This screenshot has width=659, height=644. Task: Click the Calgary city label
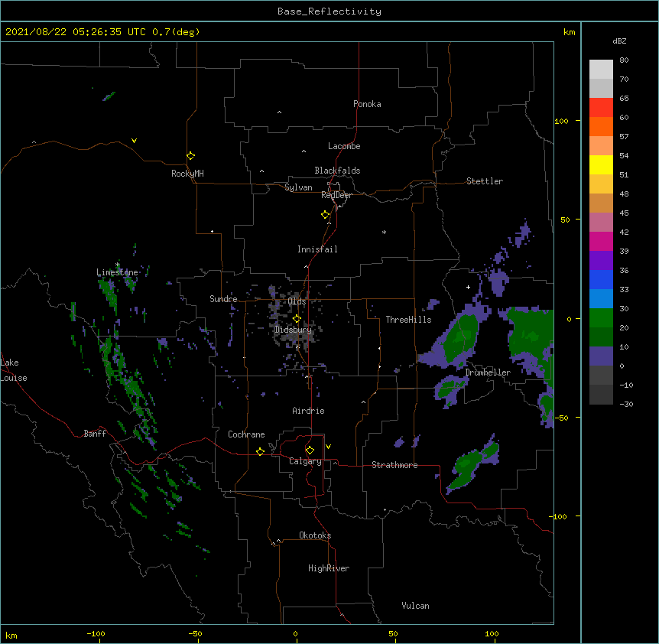point(305,461)
